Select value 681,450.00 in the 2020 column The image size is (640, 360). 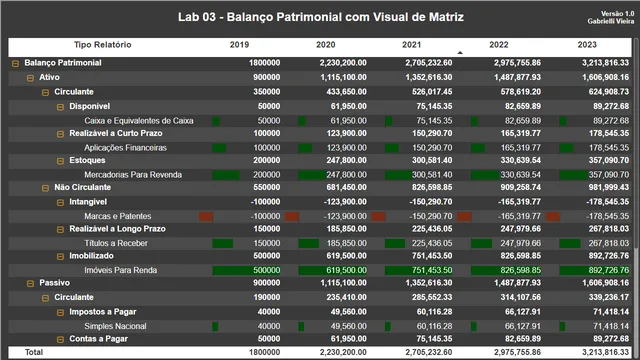tap(346, 187)
